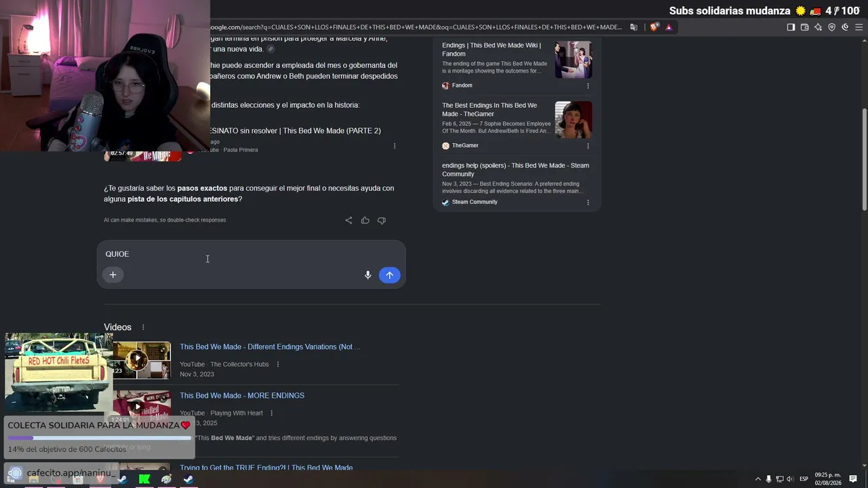Click the inline citation link icon after 'una nueva vida'

coord(271,49)
